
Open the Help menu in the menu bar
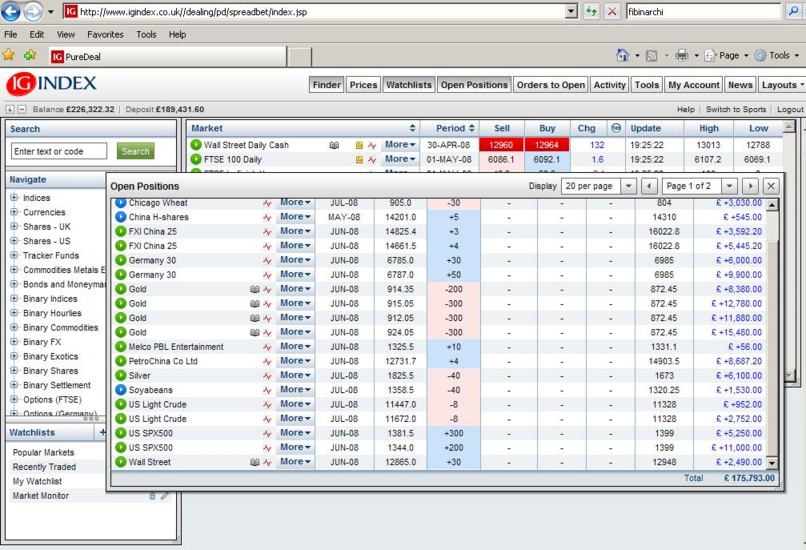(x=177, y=34)
